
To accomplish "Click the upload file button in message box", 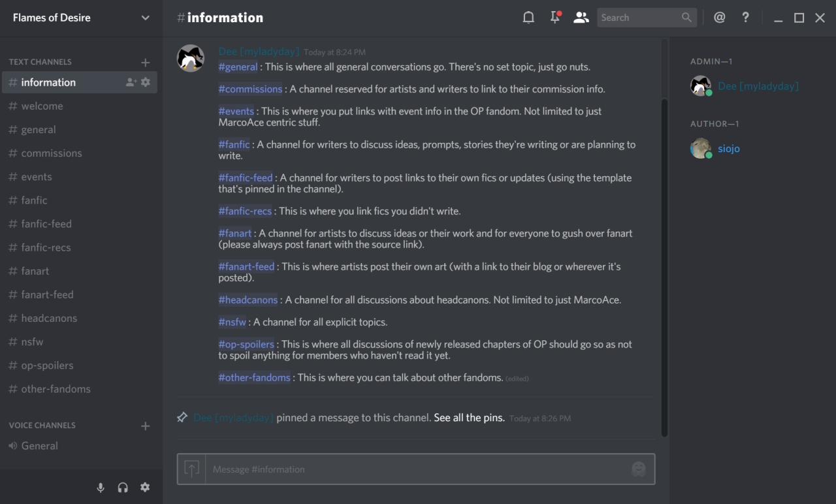I will (191, 469).
